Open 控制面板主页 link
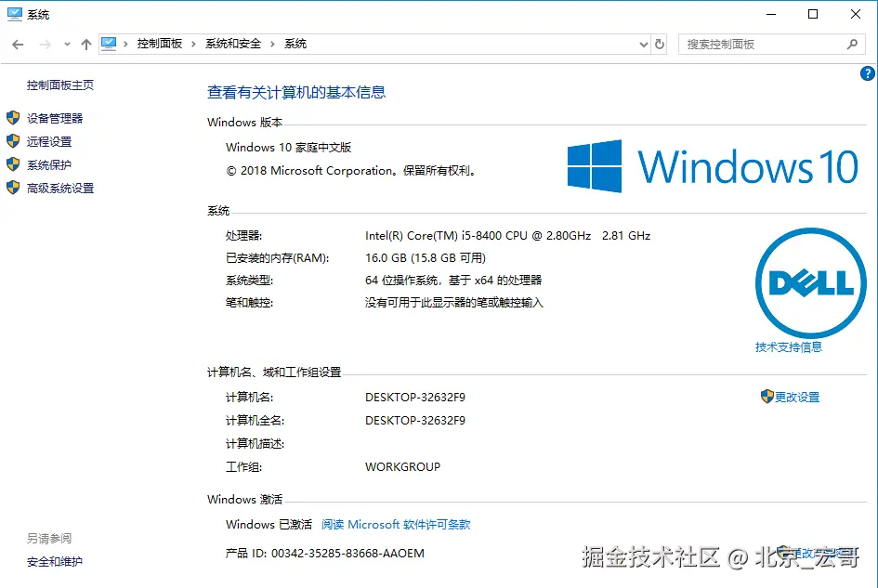The height and width of the screenshot is (588, 878). click(59, 85)
